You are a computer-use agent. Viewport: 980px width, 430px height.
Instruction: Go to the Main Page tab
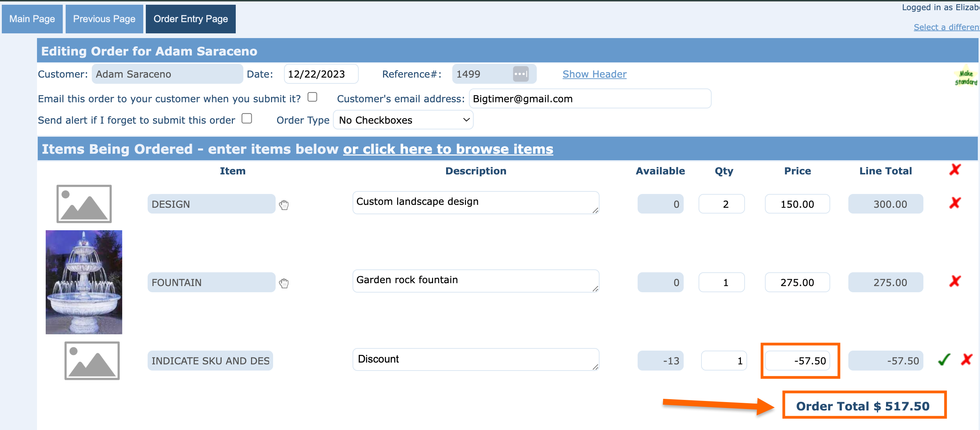(x=32, y=18)
